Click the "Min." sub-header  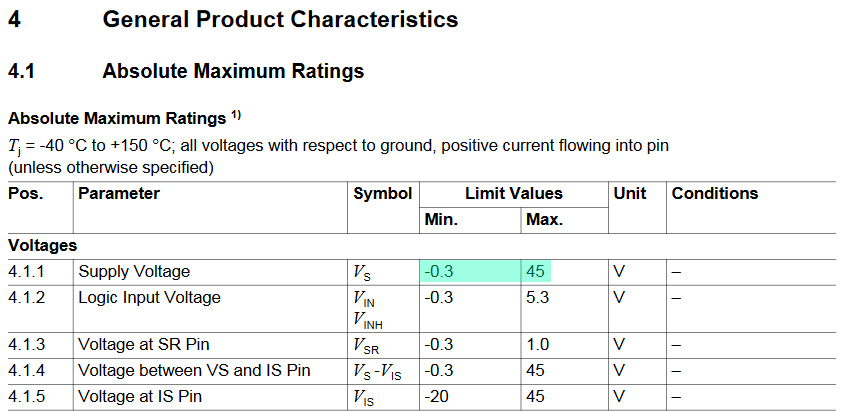[441, 219]
